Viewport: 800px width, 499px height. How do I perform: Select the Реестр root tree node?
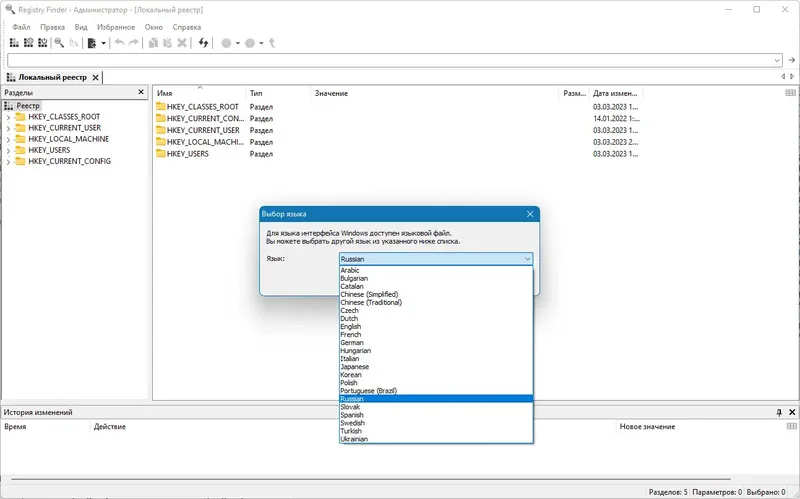28,106
